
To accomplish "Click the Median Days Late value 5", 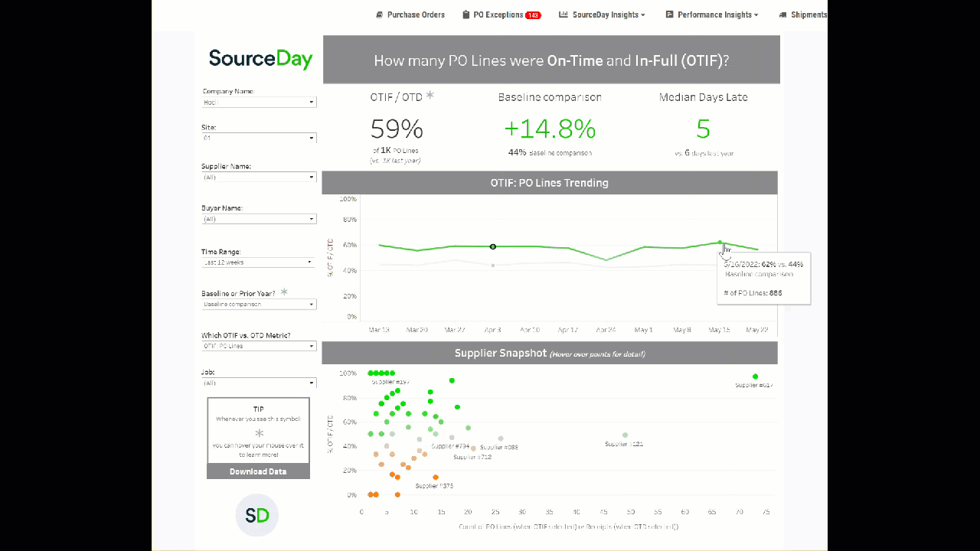I will tap(703, 129).
